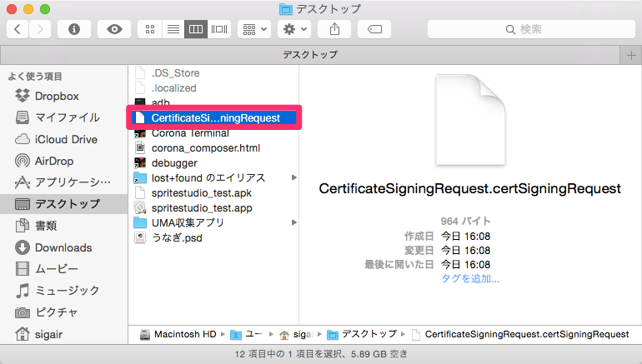Image resolution: width=642 pixels, height=364 pixels.
Task: Select the デスクトップ tab in tab bar
Action: click(x=310, y=55)
